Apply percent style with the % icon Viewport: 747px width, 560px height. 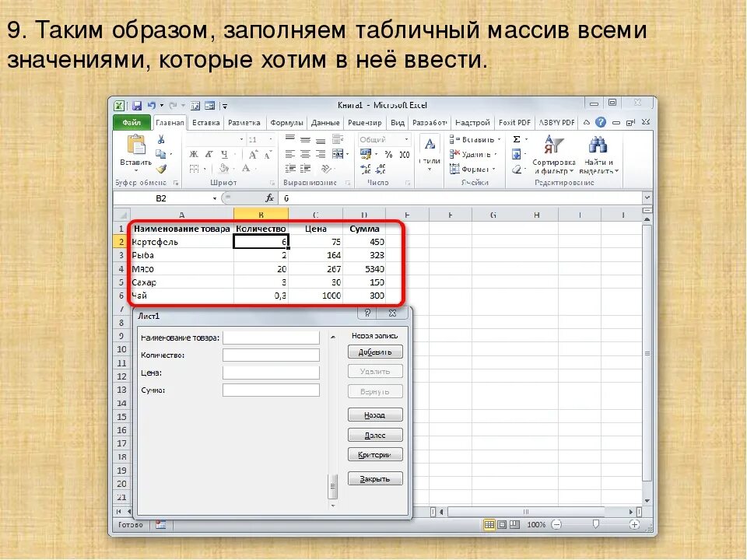pyautogui.click(x=389, y=154)
